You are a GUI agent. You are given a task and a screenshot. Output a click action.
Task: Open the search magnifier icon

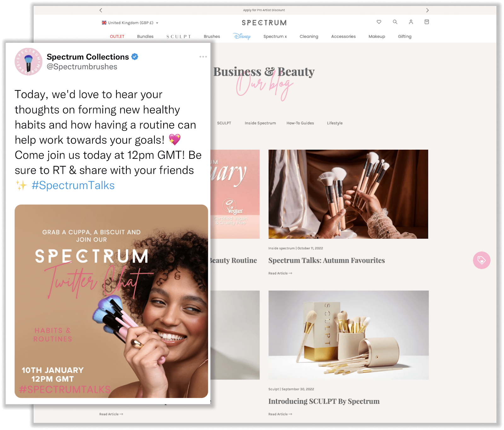point(395,22)
